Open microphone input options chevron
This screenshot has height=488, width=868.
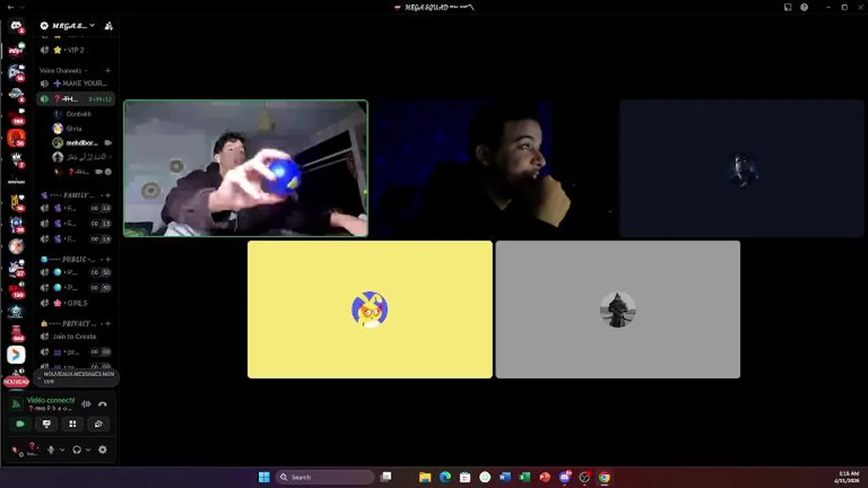[62, 449]
